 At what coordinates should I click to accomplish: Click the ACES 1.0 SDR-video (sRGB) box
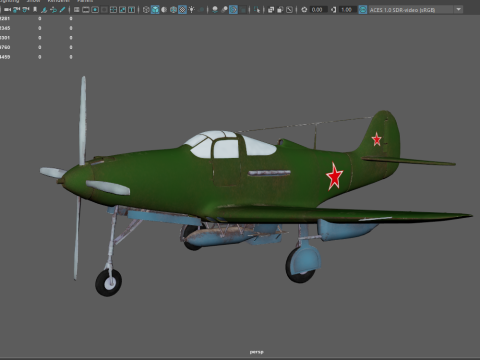click(x=415, y=10)
